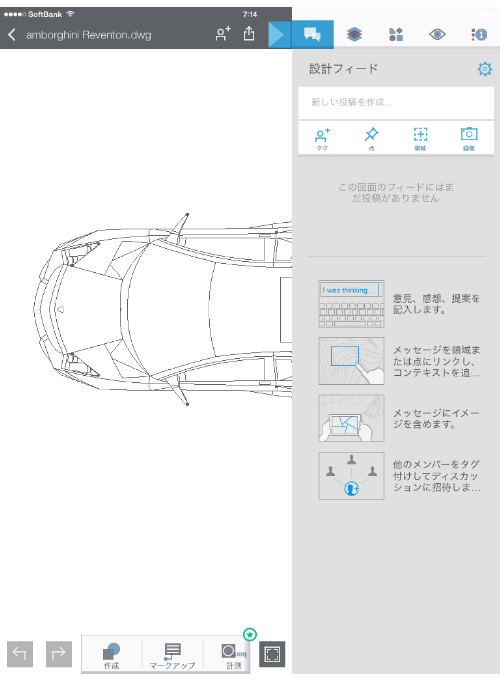Screen dimensions: 500x680
Task: Tap the green star badge
Action: (x=250, y=634)
